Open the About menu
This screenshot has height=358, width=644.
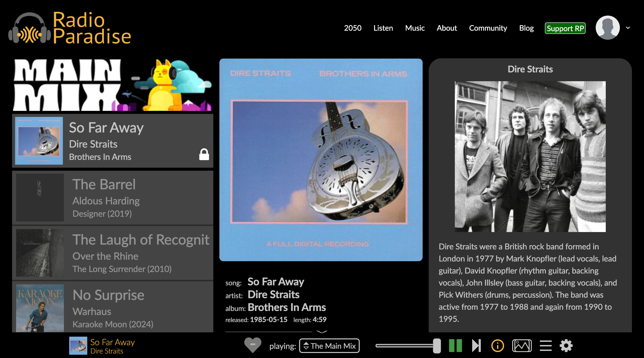click(447, 28)
